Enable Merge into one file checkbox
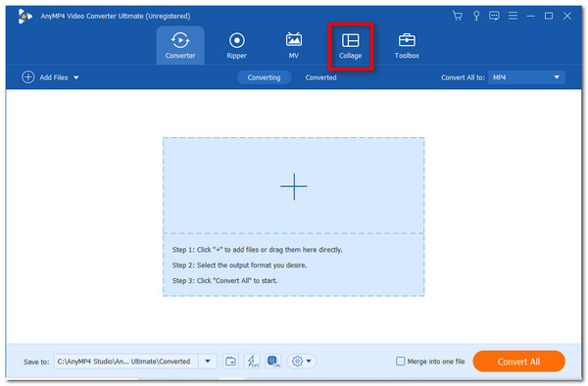The width and height of the screenshot is (588, 386). point(401,362)
